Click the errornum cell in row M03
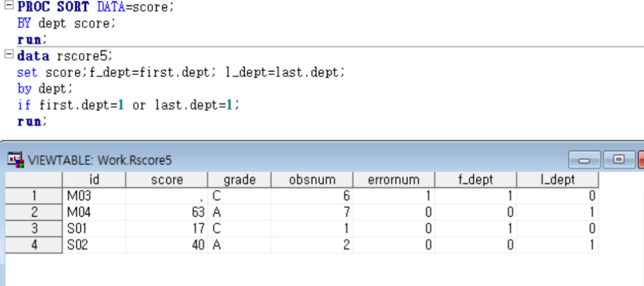Screen dimensions: 644x286 (394, 196)
